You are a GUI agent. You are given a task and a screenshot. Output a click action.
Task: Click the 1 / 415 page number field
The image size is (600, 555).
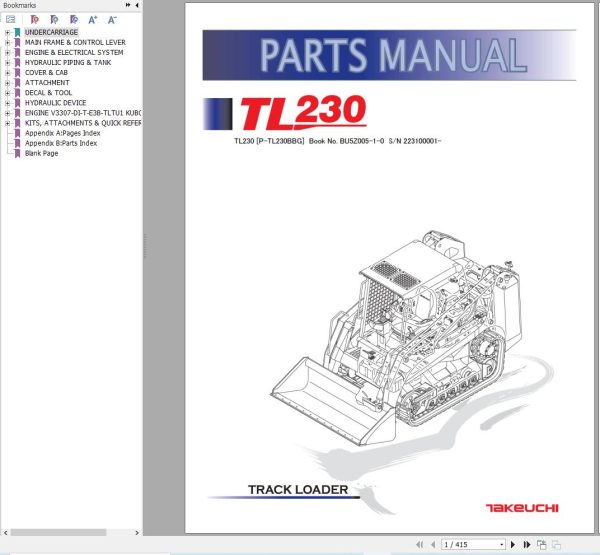(x=470, y=545)
